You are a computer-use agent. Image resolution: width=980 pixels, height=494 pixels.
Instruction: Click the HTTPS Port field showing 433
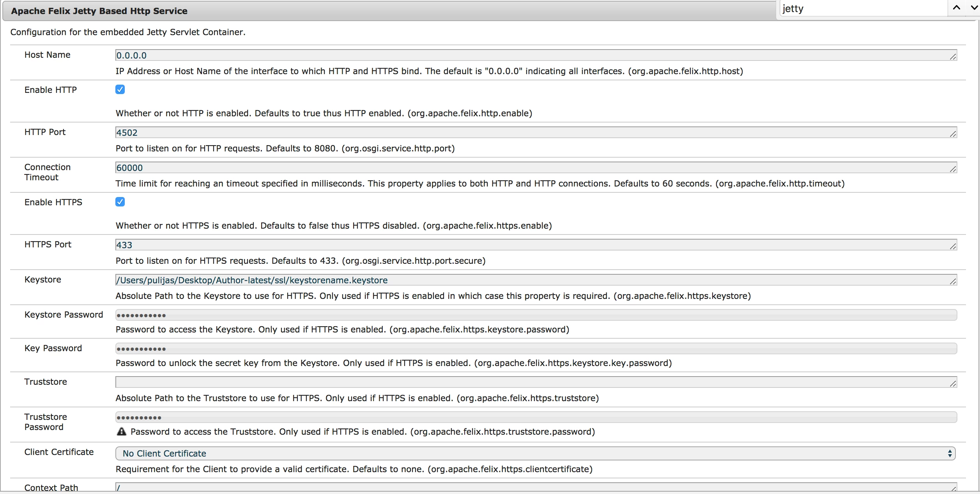click(x=534, y=245)
